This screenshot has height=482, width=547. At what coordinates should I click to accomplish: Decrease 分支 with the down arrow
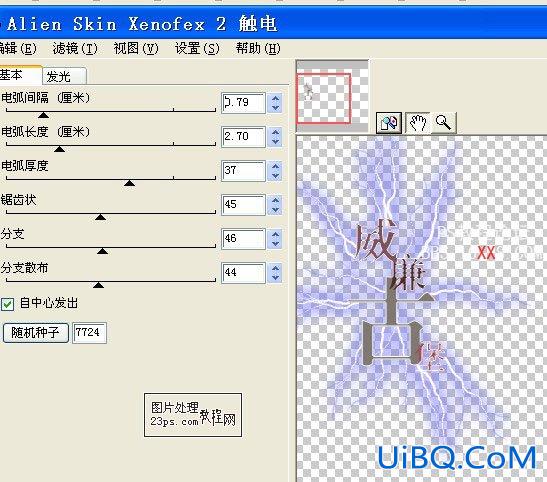pos(275,244)
